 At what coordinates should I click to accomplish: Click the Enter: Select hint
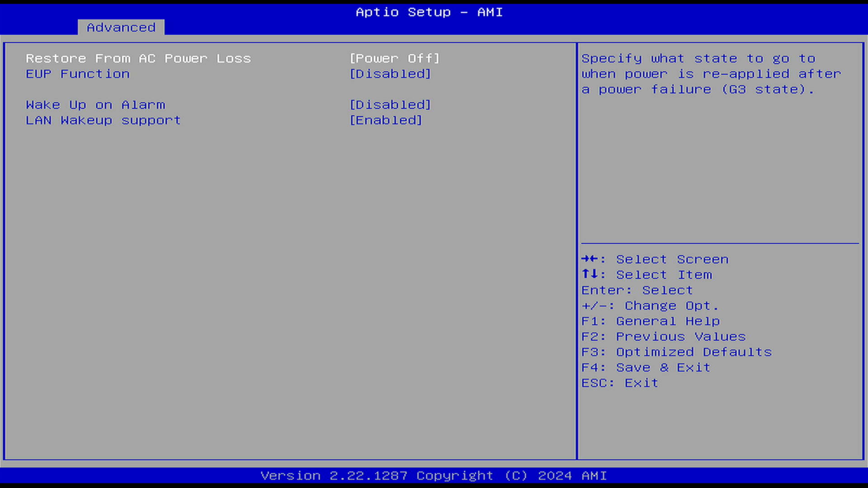[x=637, y=290]
